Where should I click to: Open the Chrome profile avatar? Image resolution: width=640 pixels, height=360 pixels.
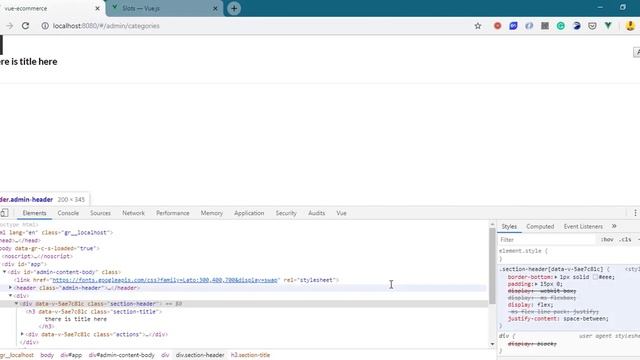630,26
